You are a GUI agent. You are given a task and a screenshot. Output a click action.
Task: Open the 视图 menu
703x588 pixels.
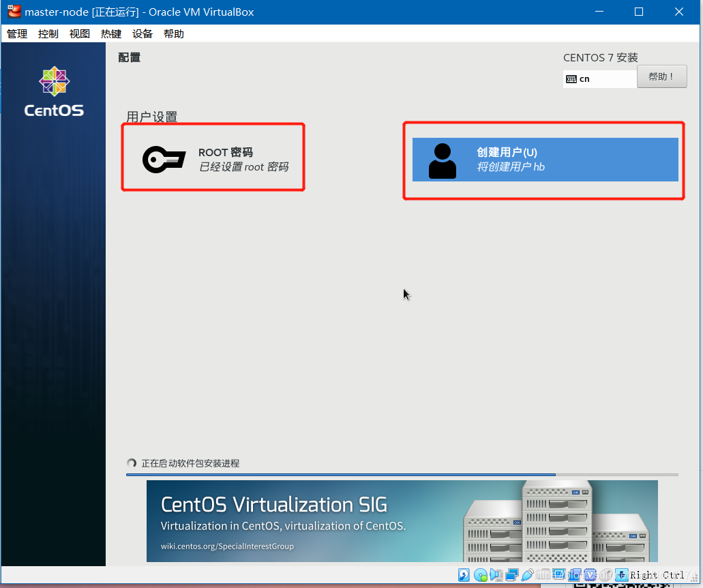80,33
